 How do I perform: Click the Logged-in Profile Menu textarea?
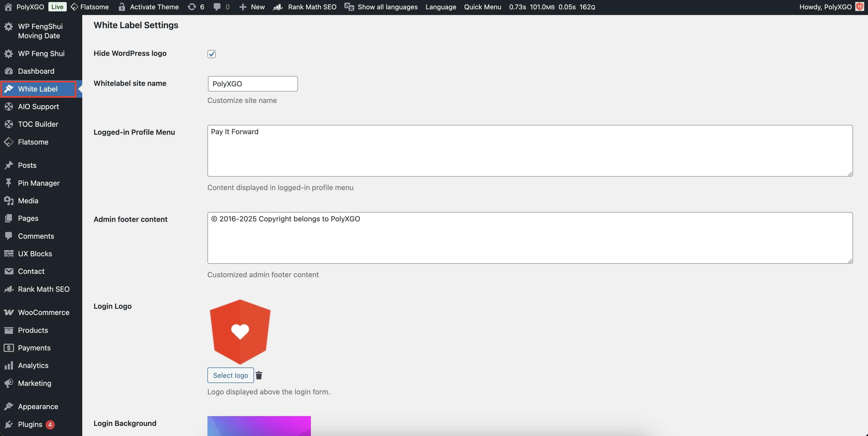point(530,151)
